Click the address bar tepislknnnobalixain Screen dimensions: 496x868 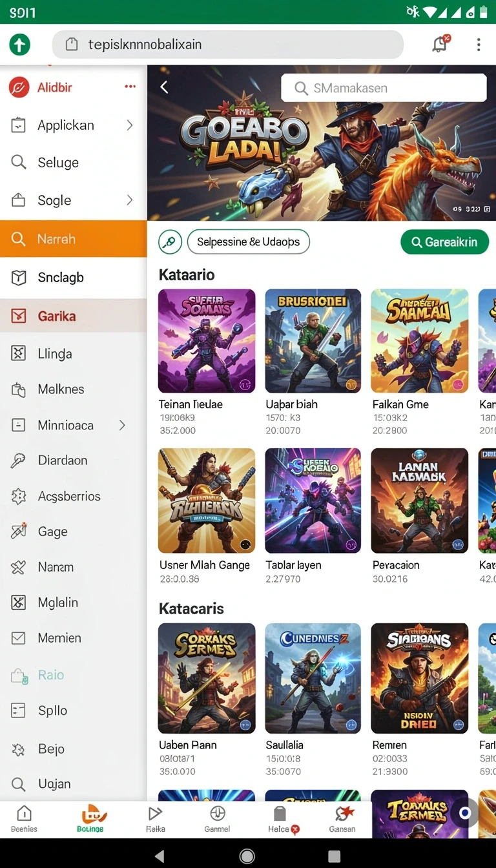pos(227,45)
